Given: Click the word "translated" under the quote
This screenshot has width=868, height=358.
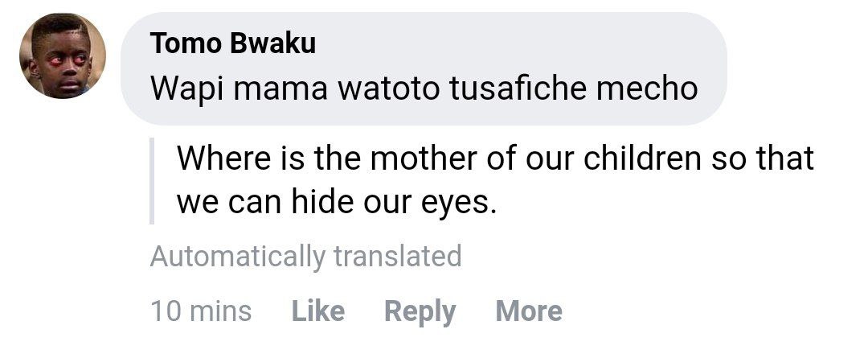Looking at the screenshot, I should click(x=397, y=257).
